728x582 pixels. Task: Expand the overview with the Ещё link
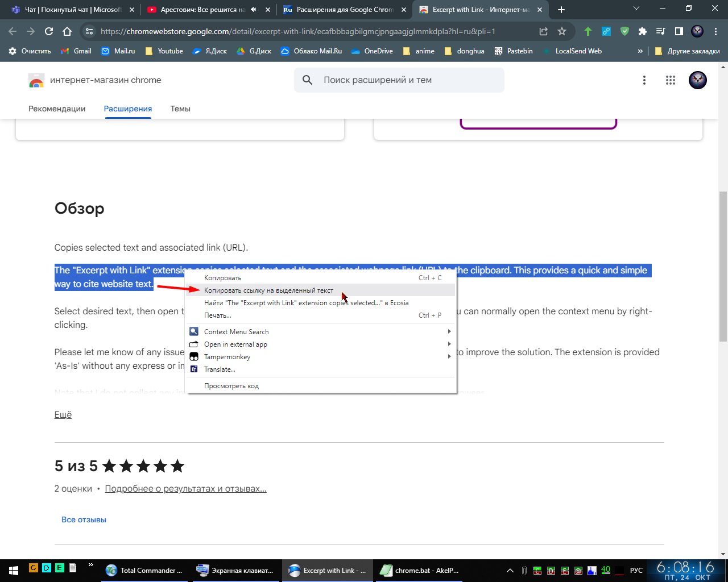click(63, 415)
